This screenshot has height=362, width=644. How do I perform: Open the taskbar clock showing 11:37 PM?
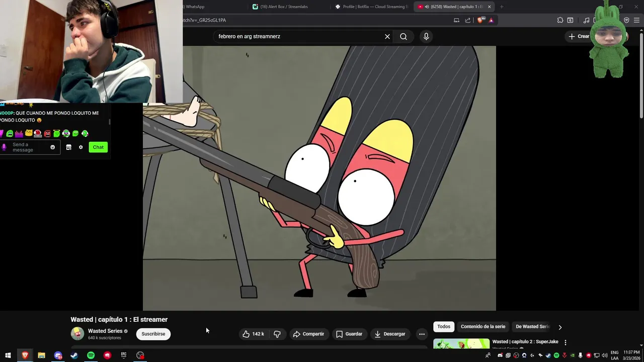[631, 355]
